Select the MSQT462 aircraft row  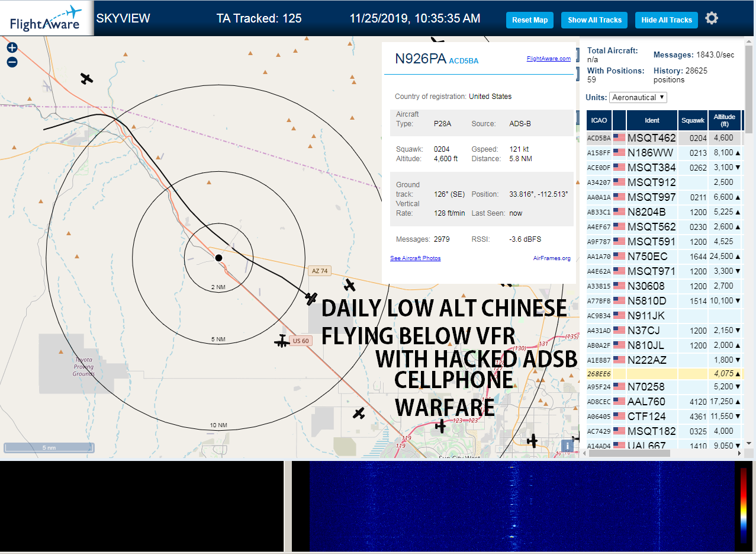(x=664, y=137)
